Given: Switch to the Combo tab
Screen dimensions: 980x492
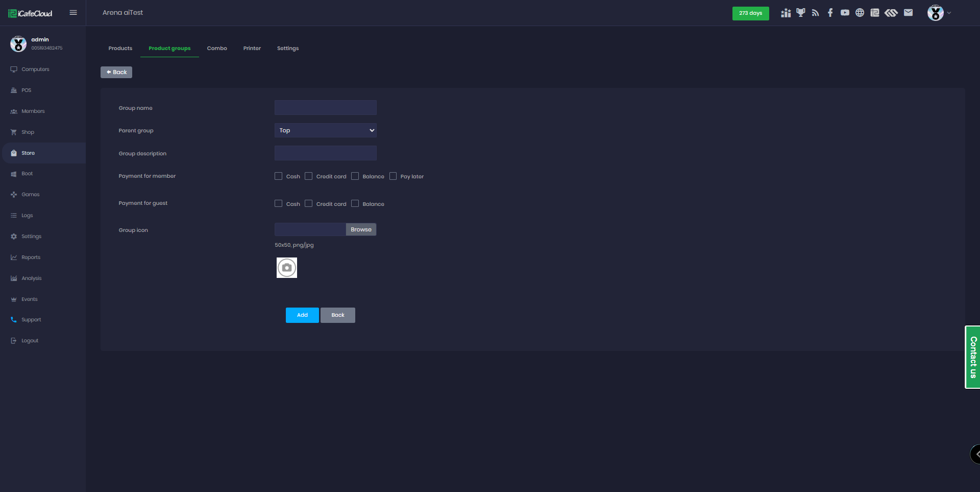Looking at the screenshot, I should click(216, 48).
